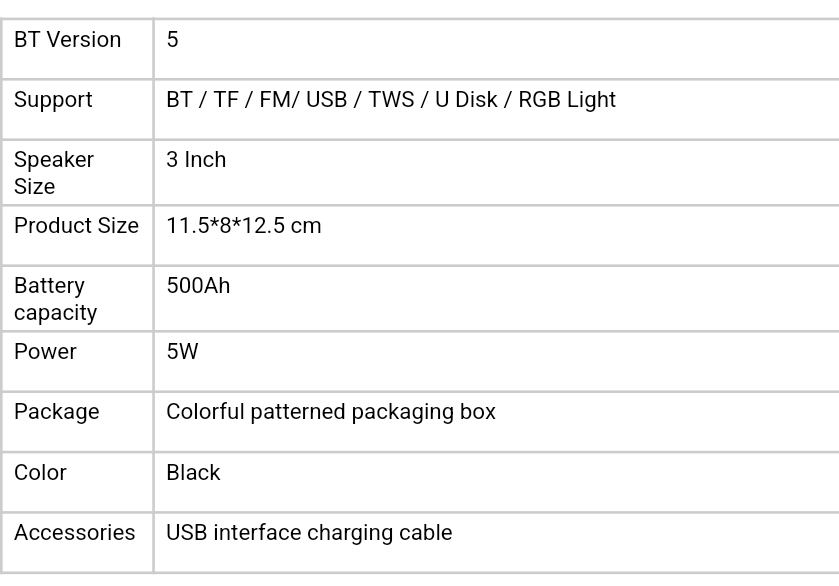Click the Product Size label
Viewport: 839px width, 586px height.
[77, 225]
